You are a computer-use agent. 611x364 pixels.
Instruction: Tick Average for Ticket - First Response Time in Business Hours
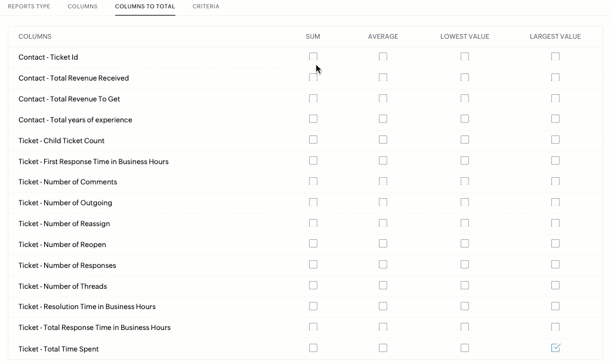(383, 161)
